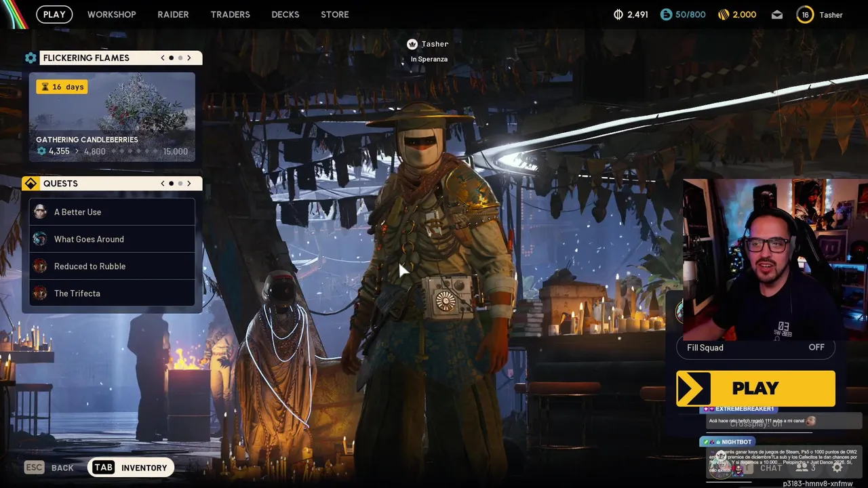868x488 pixels.
Task: Click the 4,800 next milestone value
Action: coord(95,152)
